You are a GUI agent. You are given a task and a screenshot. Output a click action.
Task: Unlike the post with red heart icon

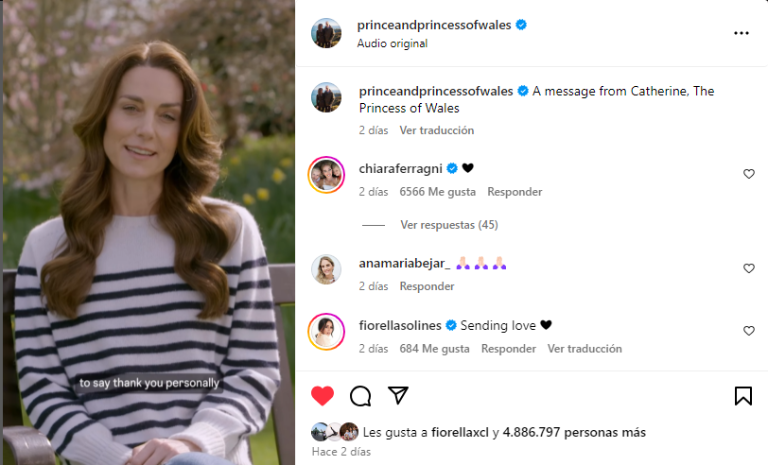(322, 396)
